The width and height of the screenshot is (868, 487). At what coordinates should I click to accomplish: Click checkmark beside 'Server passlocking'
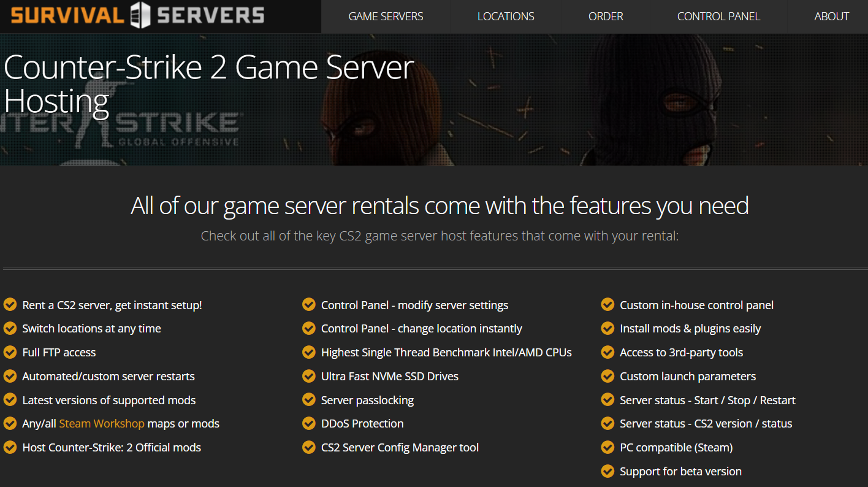(309, 400)
